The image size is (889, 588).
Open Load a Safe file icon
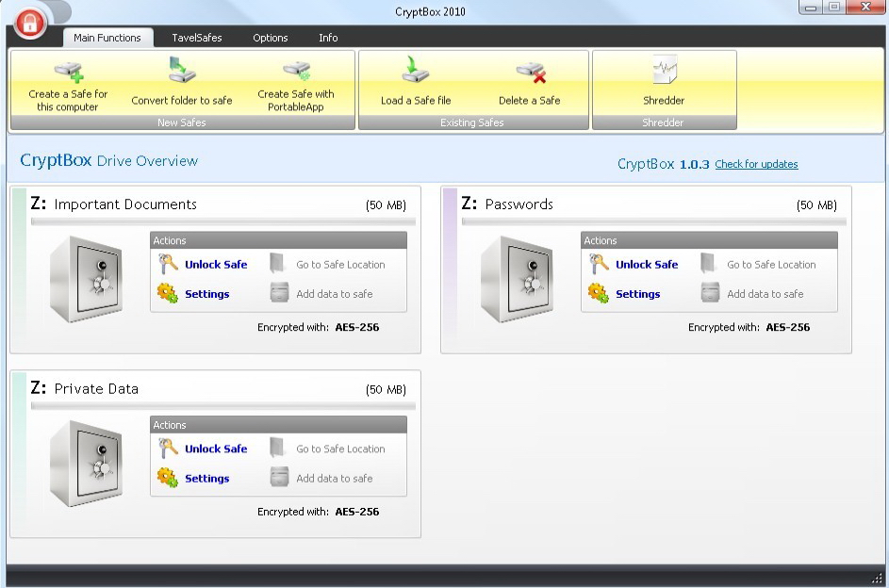pos(415,72)
